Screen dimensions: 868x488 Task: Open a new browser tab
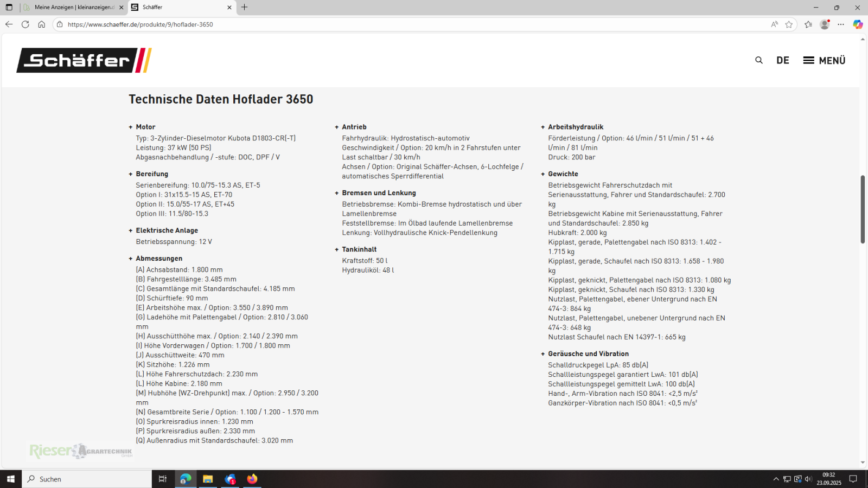click(x=244, y=8)
